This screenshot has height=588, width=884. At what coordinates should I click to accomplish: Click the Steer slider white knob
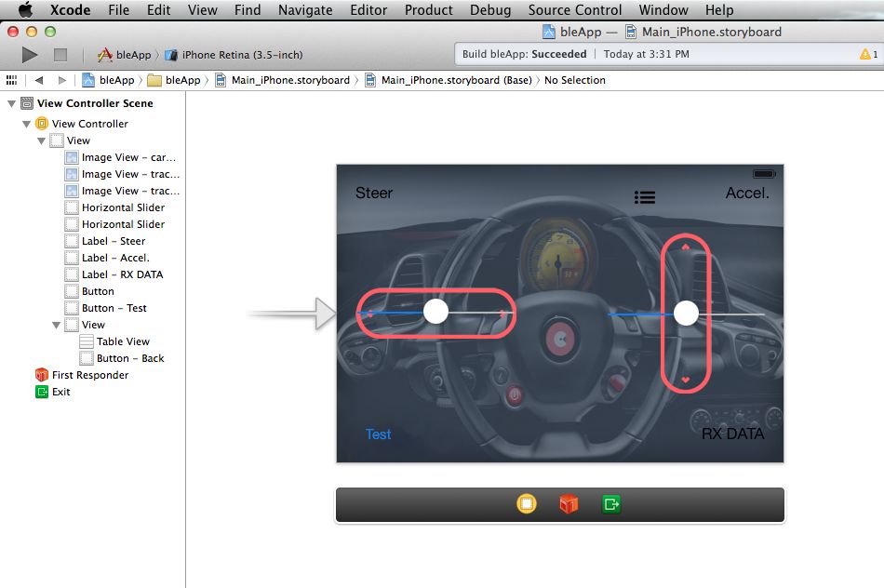click(435, 312)
